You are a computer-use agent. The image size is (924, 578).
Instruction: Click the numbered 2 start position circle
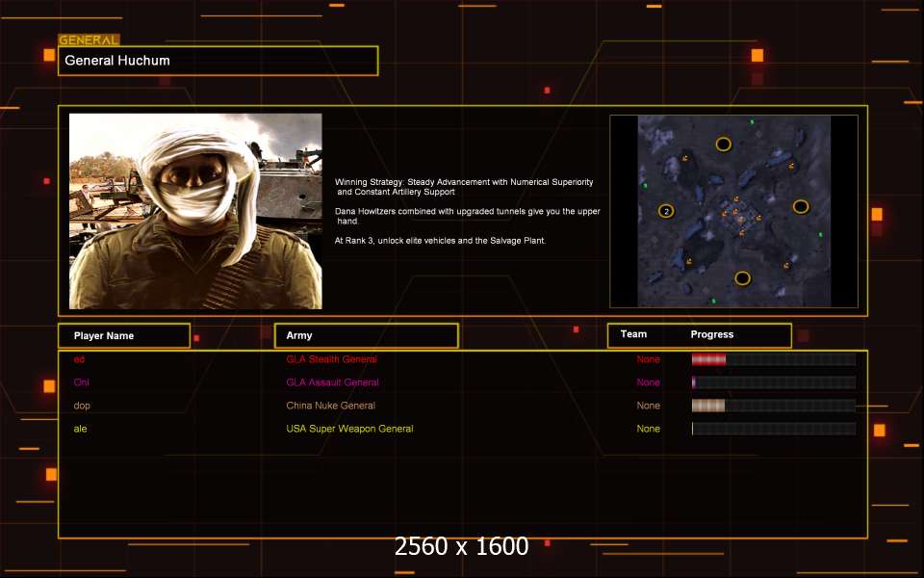(x=666, y=211)
